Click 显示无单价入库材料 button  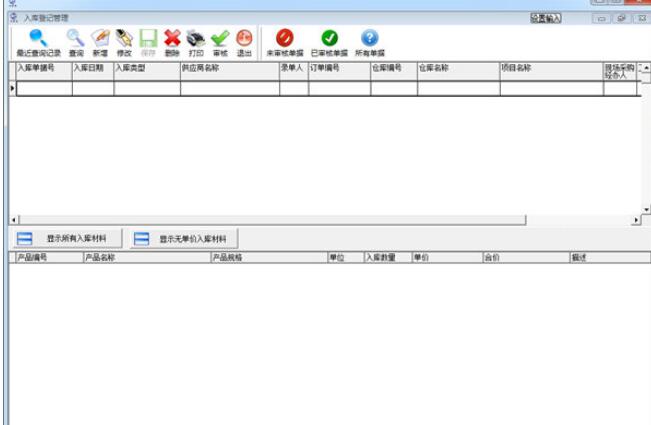(x=184, y=239)
